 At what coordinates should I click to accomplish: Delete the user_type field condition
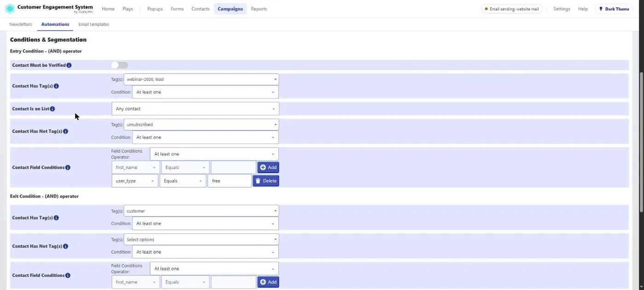[266, 181]
